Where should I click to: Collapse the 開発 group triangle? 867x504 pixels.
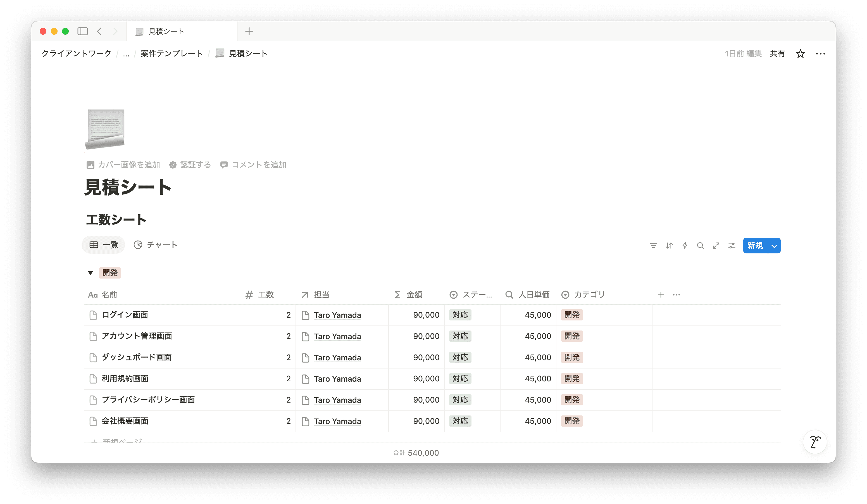point(90,273)
